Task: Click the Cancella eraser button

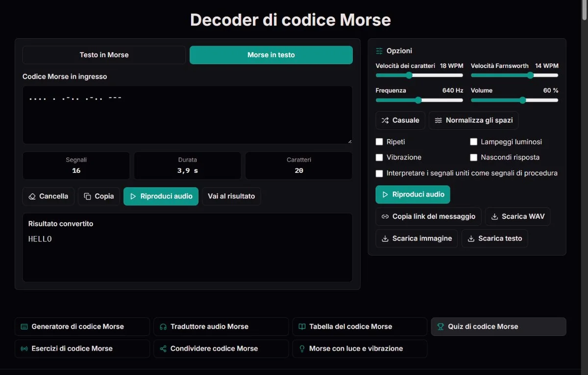Action: pos(49,196)
